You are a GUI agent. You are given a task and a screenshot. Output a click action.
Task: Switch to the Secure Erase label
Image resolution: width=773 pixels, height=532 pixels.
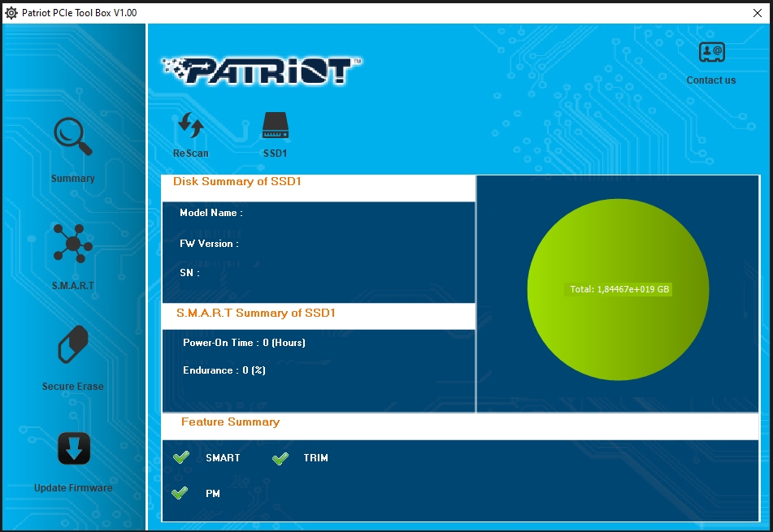coord(73,386)
